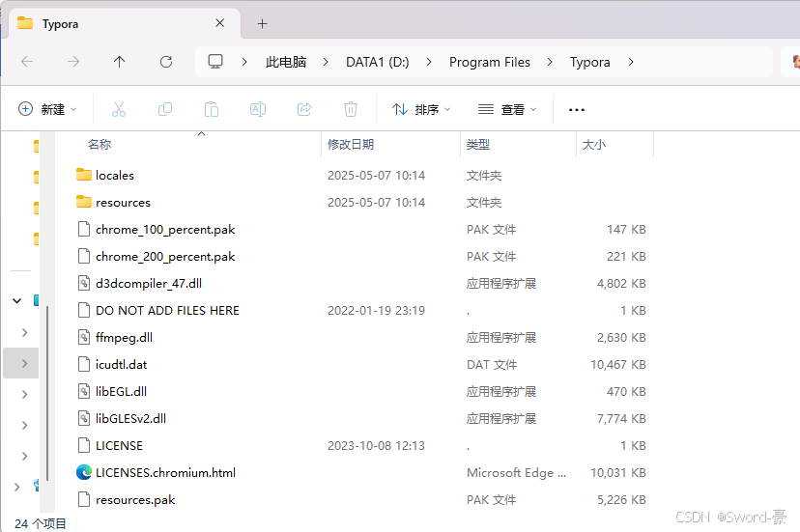Click the Forward navigation arrow
This screenshot has width=800, height=532.
(73, 62)
